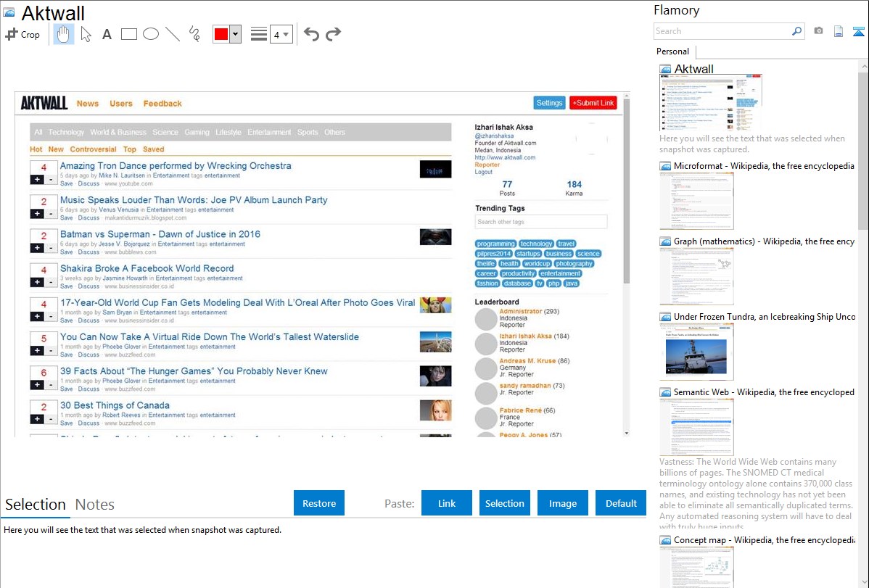Screen dimensions: 869x588
Task: Open the Concept map snapshot thumbnail
Action: (696, 568)
